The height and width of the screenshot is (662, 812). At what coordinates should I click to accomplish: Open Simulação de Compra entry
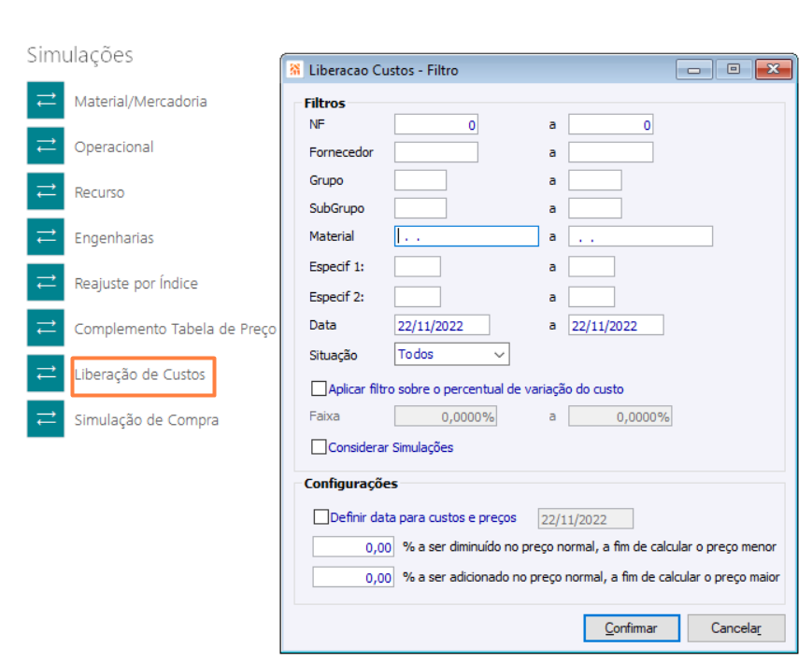click(147, 420)
